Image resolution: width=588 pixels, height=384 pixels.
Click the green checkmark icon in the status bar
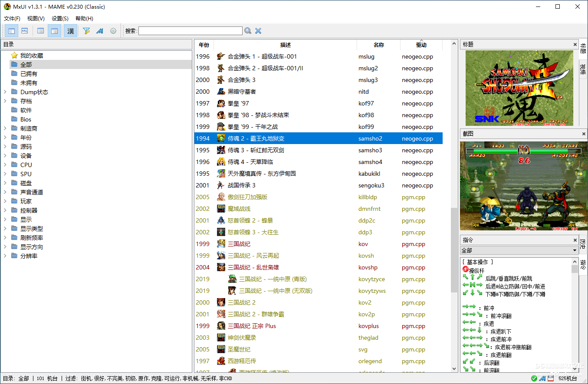(x=534, y=378)
